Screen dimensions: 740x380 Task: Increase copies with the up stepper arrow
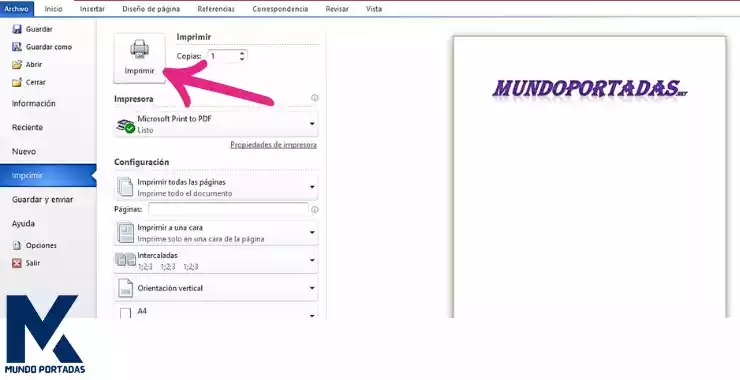pyautogui.click(x=242, y=53)
